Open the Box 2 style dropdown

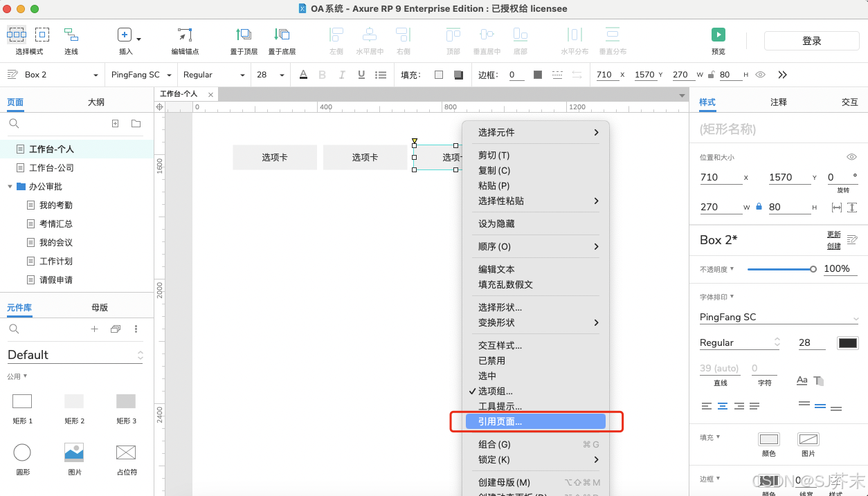point(52,75)
